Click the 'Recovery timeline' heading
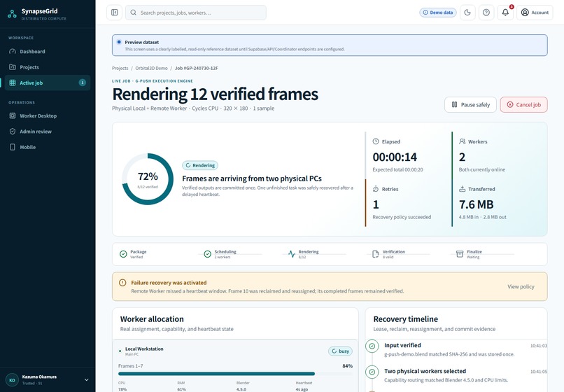 pyautogui.click(x=406, y=319)
